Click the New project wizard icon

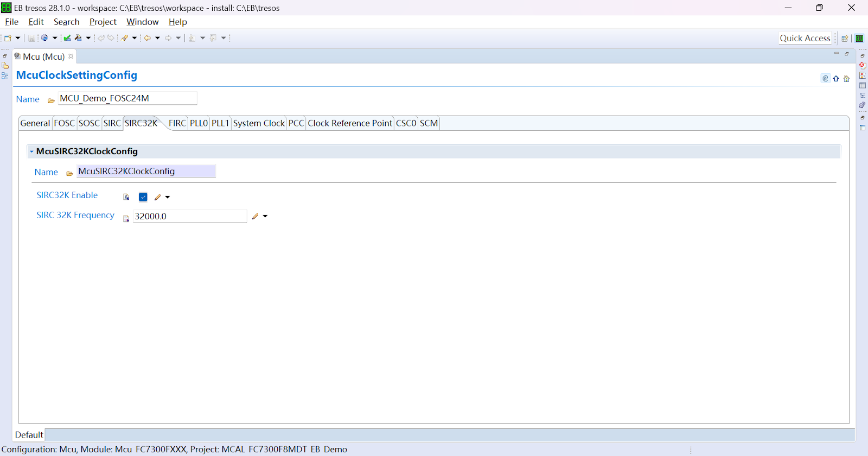coord(8,38)
